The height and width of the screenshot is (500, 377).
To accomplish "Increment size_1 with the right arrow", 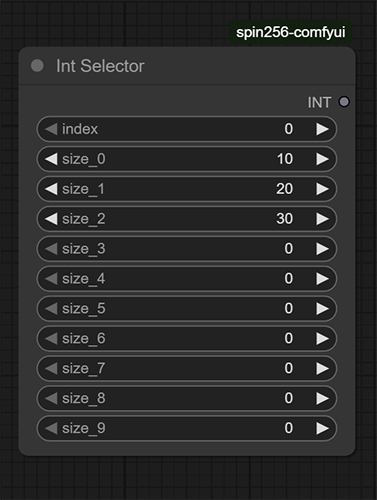I will [322, 189].
